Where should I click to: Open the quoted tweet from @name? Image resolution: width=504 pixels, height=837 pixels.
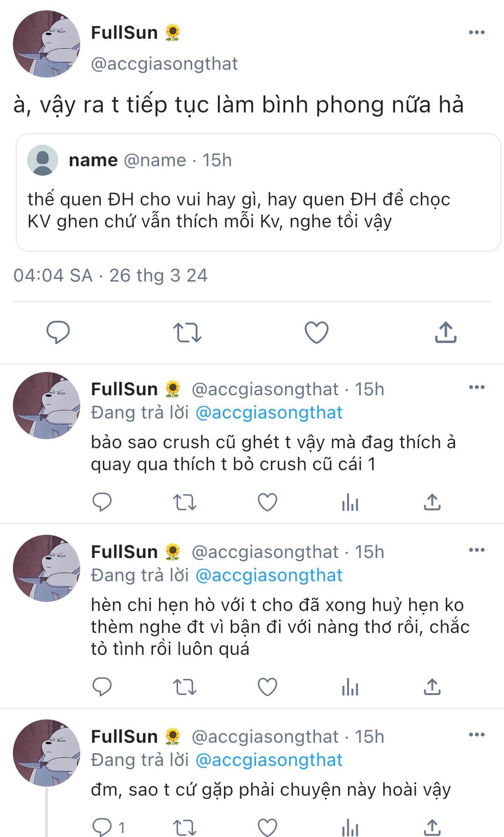click(x=258, y=210)
